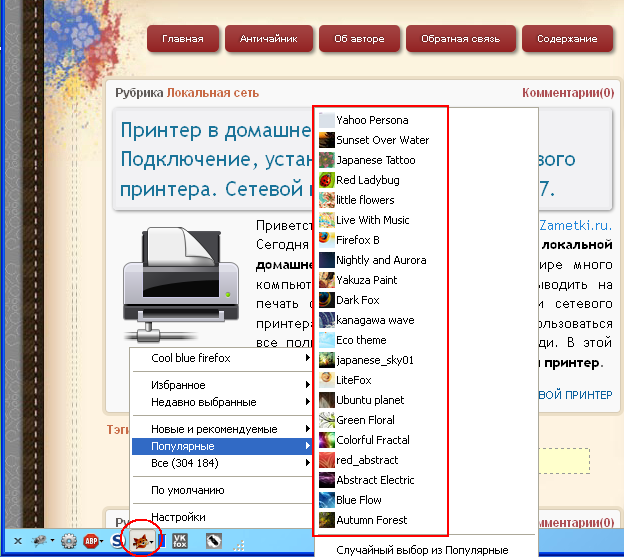
Task: Choose По умолчанию in the menu
Action: [x=222, y=490]
